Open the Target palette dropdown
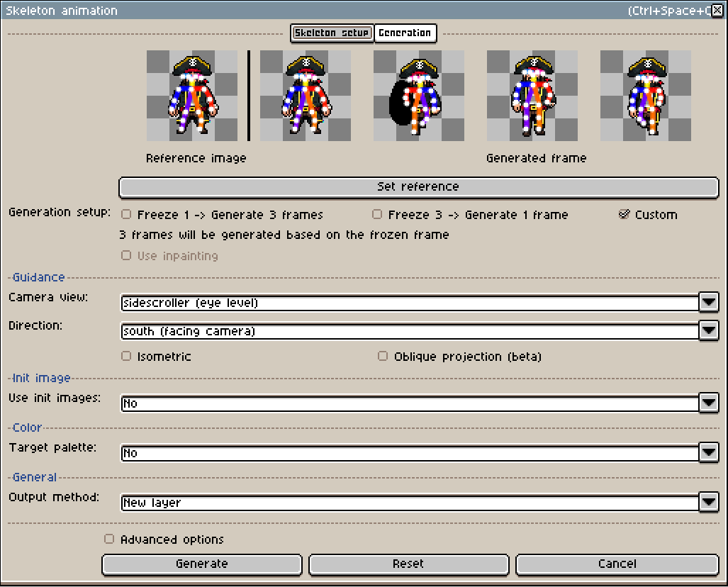728x587 pixels. click(708, 452)
